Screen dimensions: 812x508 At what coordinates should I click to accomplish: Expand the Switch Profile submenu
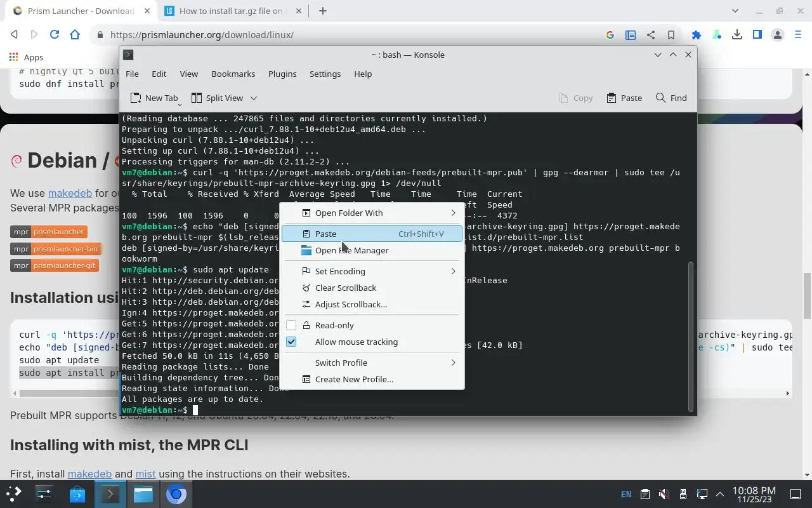[372, 363]
